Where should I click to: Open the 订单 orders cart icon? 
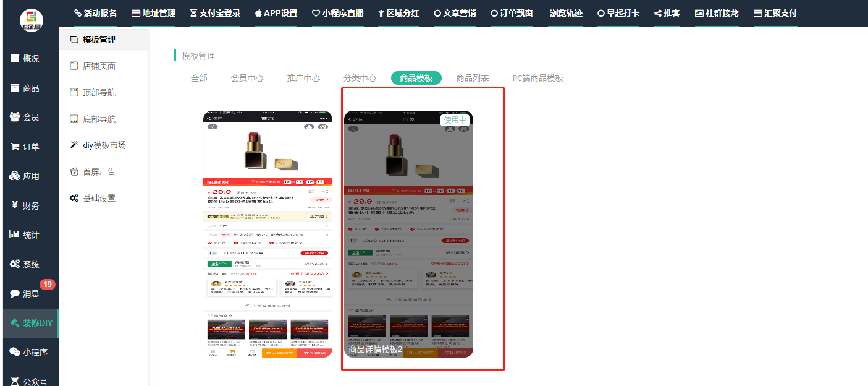click(15, 147)
